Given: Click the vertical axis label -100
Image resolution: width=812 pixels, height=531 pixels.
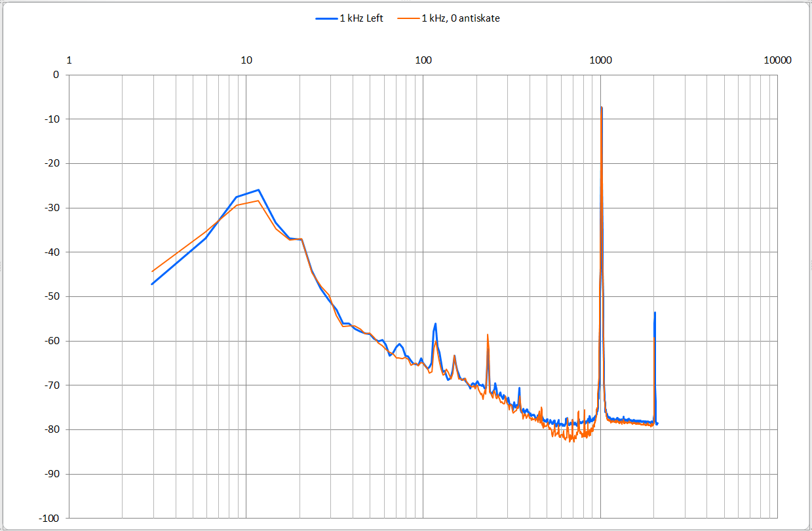Looking at the screenshot, I should pos(48,518).
